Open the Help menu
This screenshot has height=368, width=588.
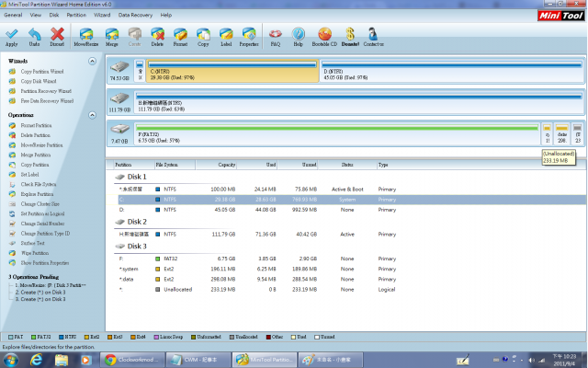click(165, 15)
